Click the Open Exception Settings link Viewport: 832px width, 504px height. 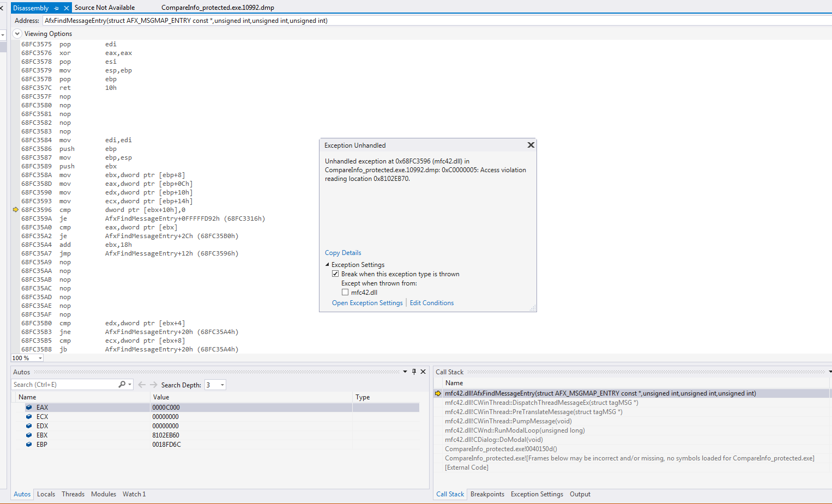(x=367, y=303)
